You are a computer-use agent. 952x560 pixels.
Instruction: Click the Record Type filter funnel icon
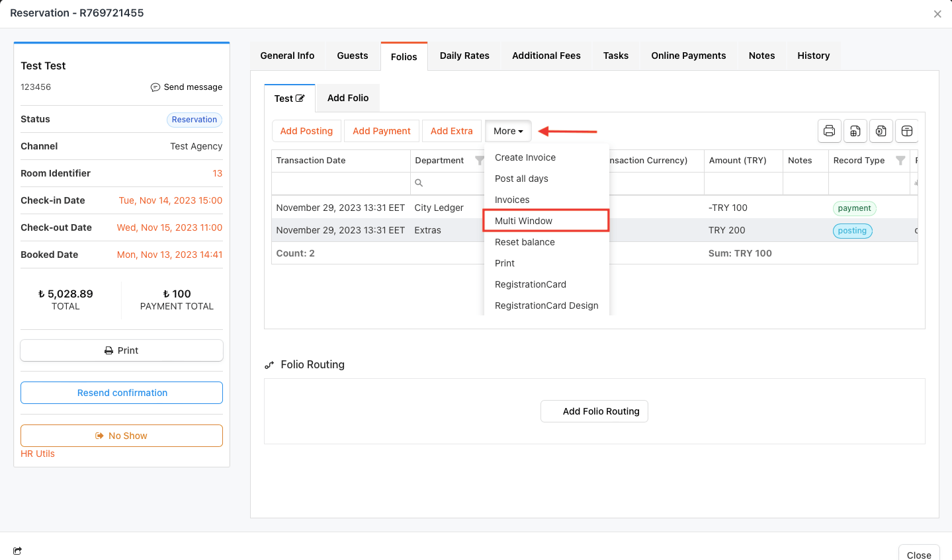click(x=900, y=161)
